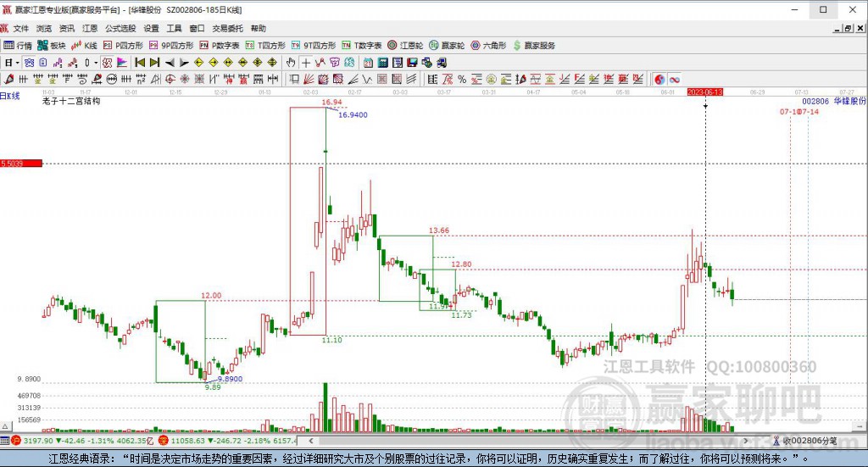
Task: Click the red grid square icon
Action: 382,79
